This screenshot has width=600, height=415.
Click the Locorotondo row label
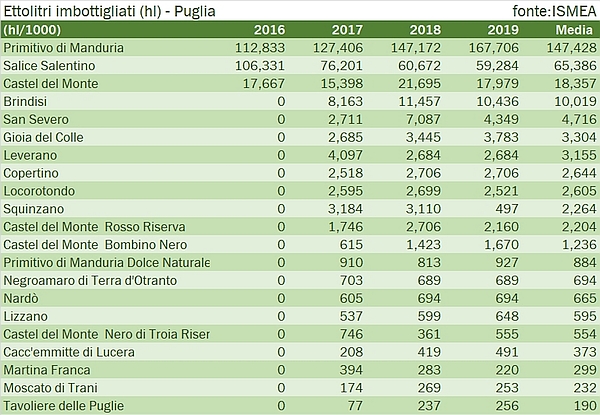(x=40, y=191)
